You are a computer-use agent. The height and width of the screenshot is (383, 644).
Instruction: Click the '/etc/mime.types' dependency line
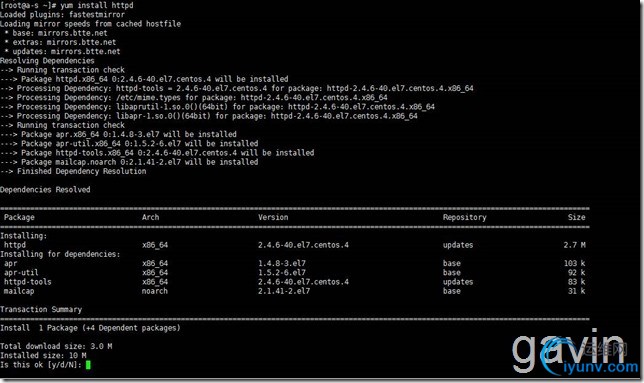click(193, 97)
